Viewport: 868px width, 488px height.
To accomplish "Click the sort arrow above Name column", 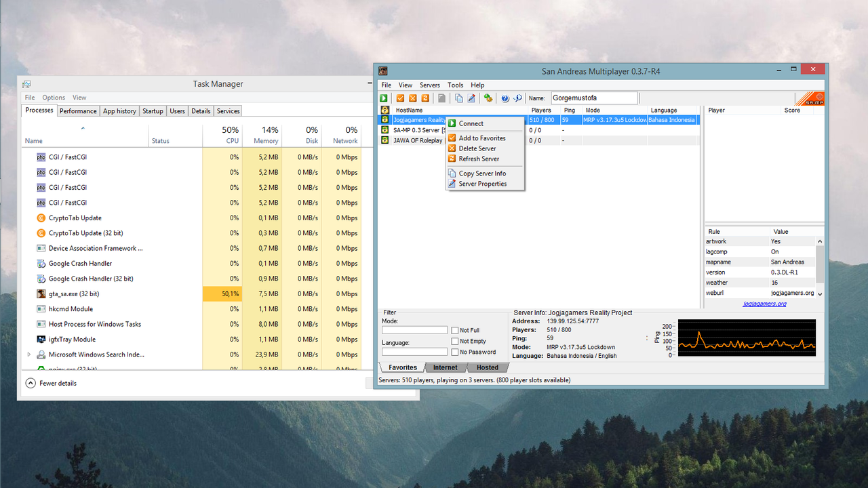I will click(x=83, y=127).
